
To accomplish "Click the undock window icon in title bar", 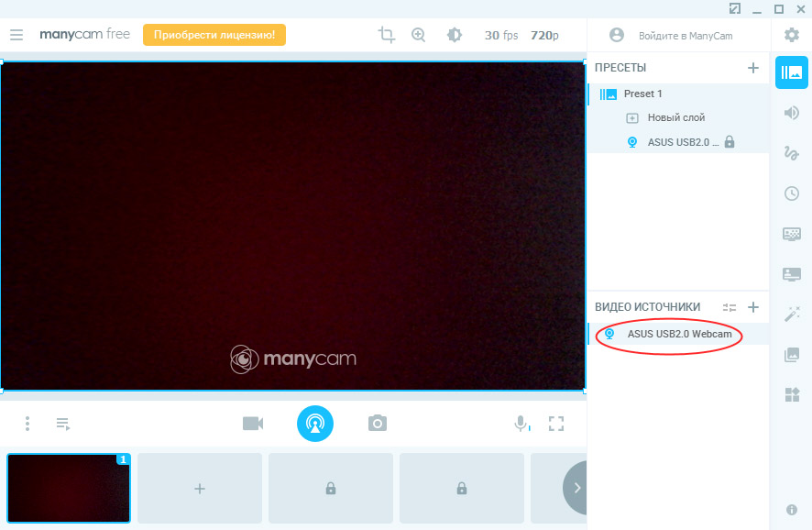I will [735, 8].
